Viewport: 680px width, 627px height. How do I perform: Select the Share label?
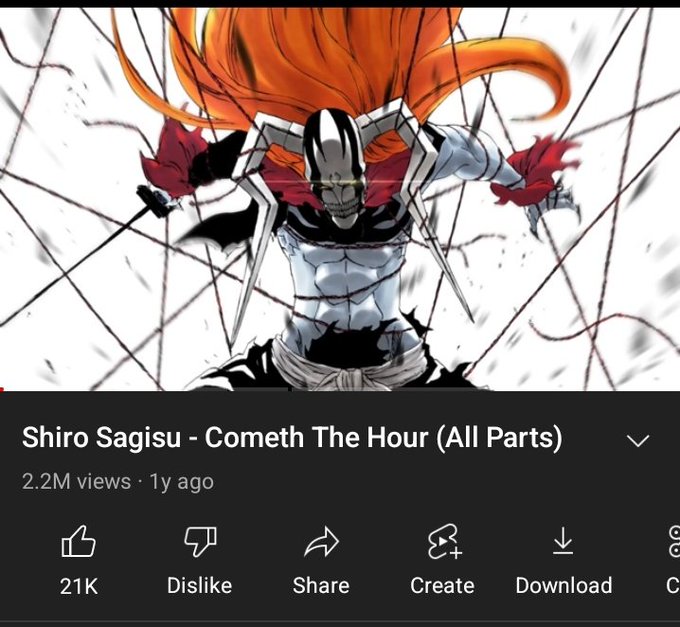(x=321, y=586)
